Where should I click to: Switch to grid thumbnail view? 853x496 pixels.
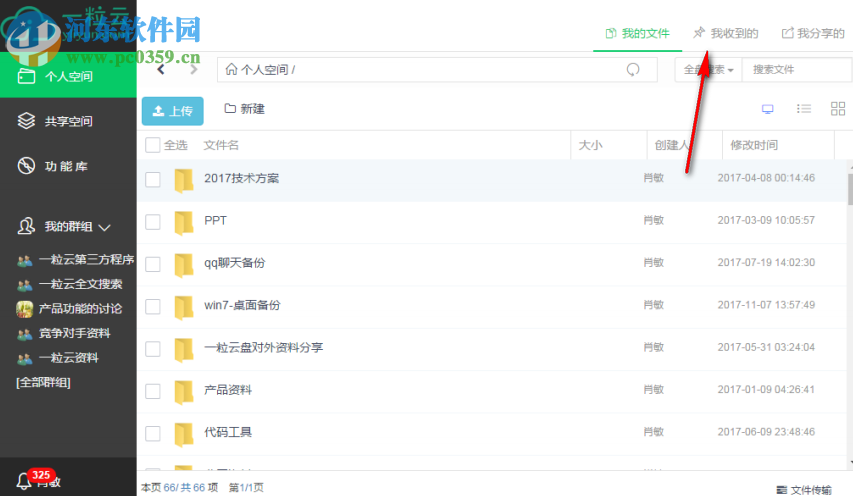(x=838, y=109)
